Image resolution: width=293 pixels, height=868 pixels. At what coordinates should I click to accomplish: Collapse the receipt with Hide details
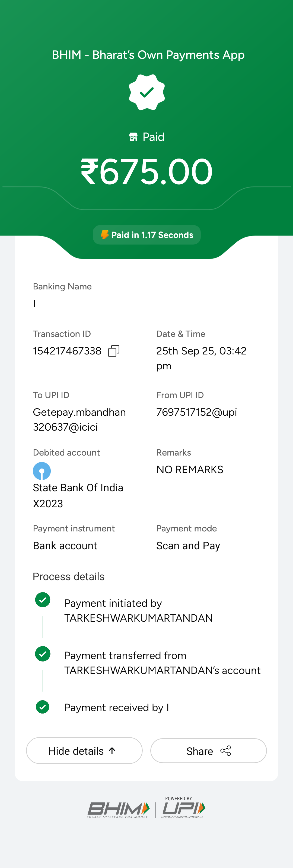(84, 750)
